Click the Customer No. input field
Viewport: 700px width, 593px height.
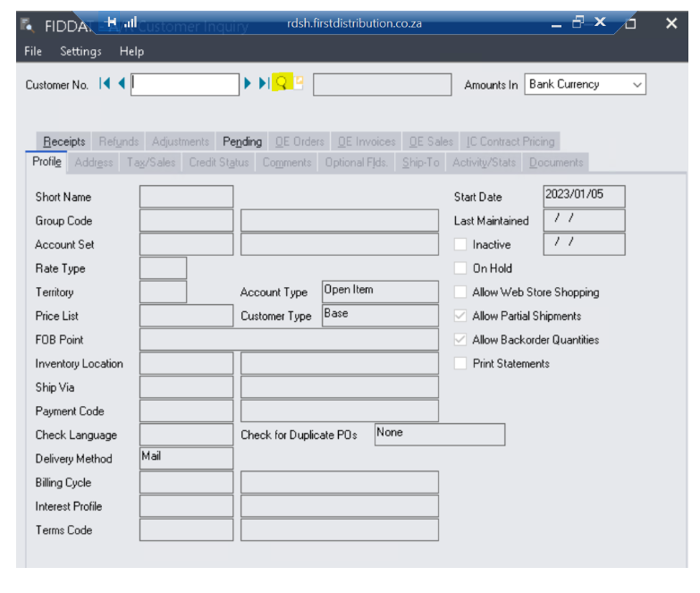click(x=186, y=85)
